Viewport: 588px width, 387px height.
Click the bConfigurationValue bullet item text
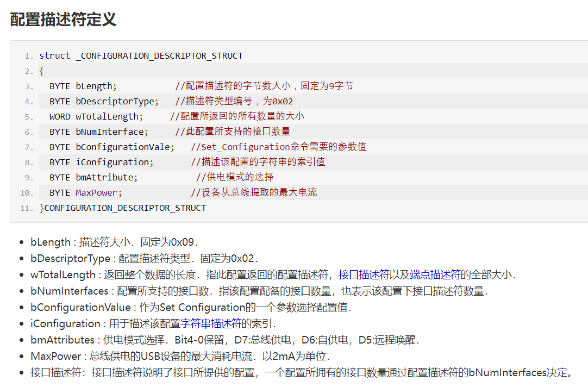191,307
